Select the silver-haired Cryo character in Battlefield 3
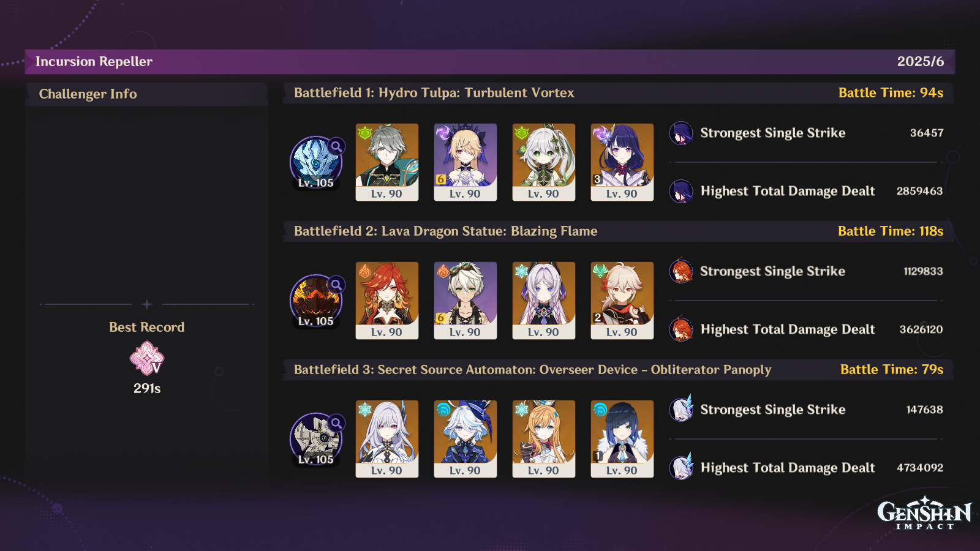 (x=387, y=439)
